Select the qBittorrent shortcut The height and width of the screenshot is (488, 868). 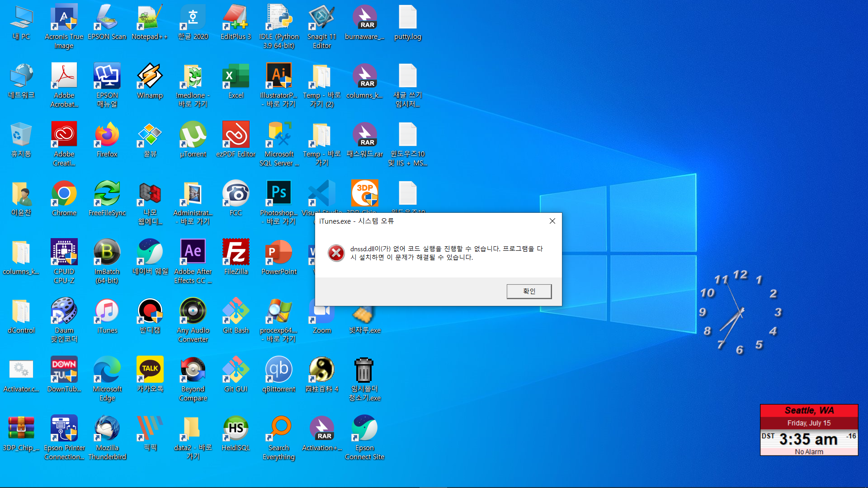click(279, 375)
